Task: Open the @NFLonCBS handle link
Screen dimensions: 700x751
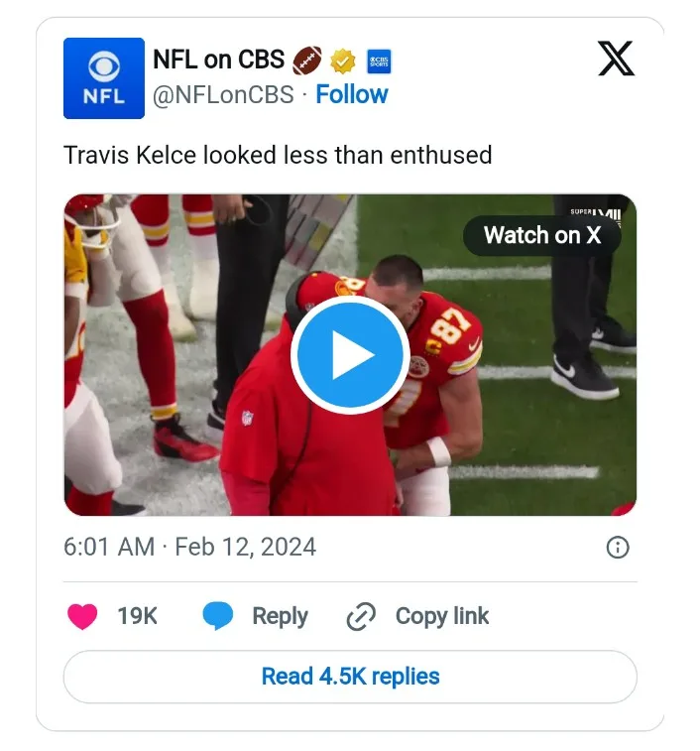Action: (223, 94)
